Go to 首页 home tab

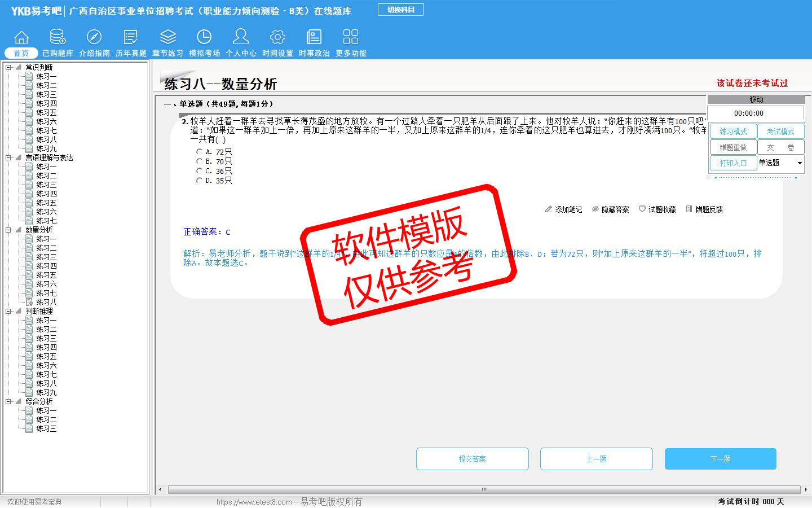(x=21, y=53)
